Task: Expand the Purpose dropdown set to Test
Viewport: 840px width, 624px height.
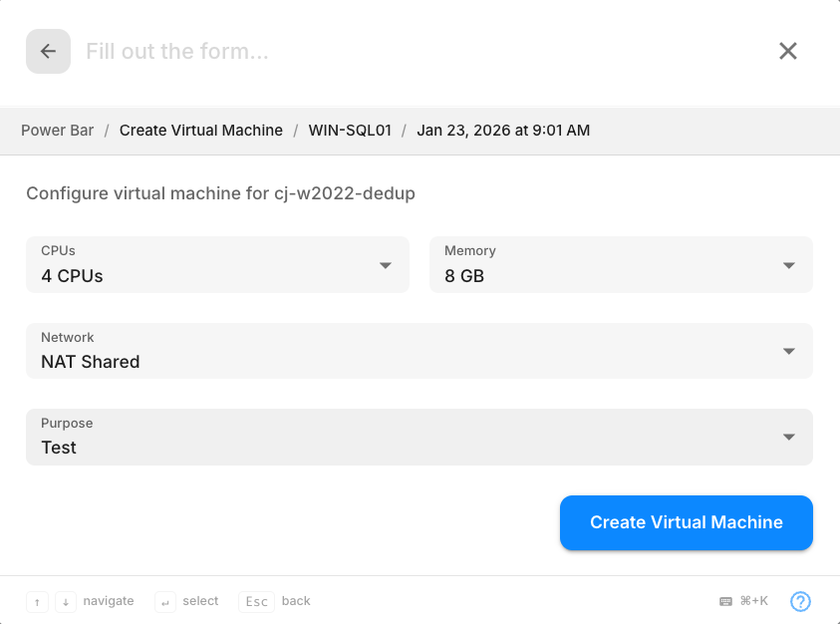Action: pyautogui.click(x=419, y=437)
